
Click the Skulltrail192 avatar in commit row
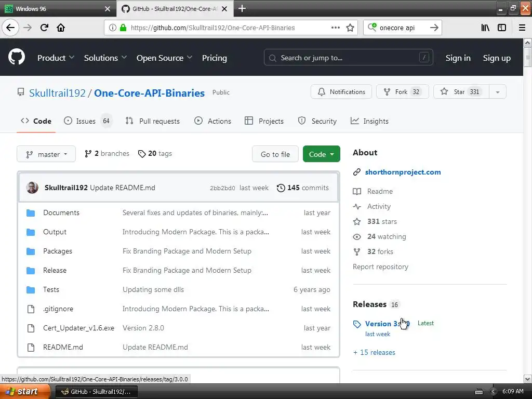32,188
